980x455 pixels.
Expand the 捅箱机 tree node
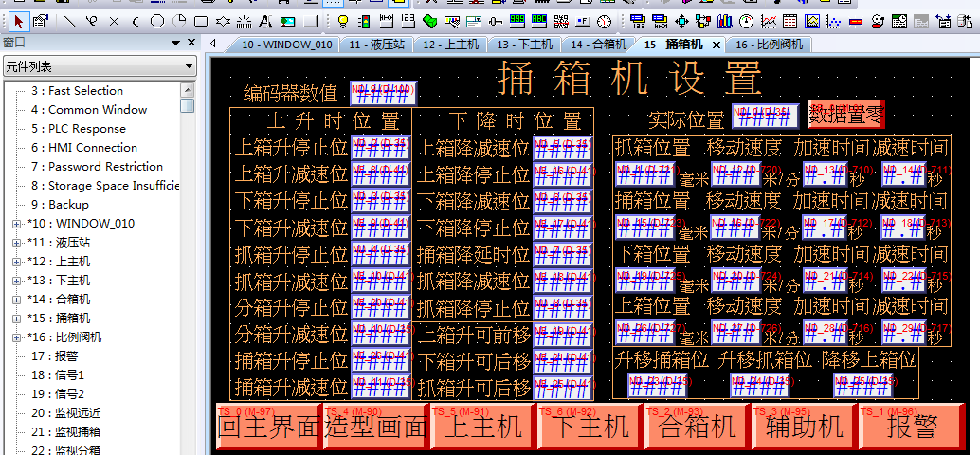click(17, 318)
